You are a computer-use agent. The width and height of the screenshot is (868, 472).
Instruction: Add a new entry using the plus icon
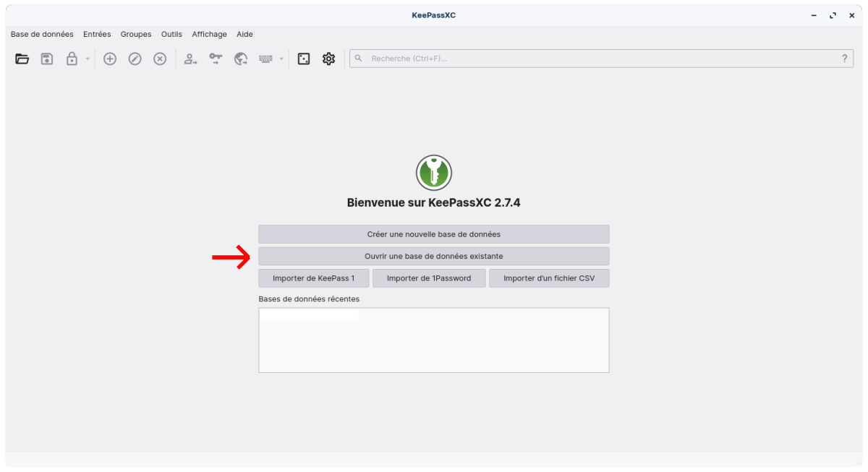(x=110, y=59)
